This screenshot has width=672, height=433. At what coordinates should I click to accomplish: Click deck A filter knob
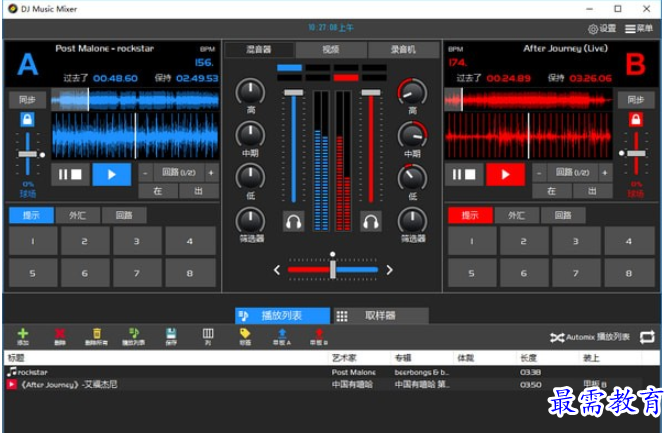click(x=250, y=220)
